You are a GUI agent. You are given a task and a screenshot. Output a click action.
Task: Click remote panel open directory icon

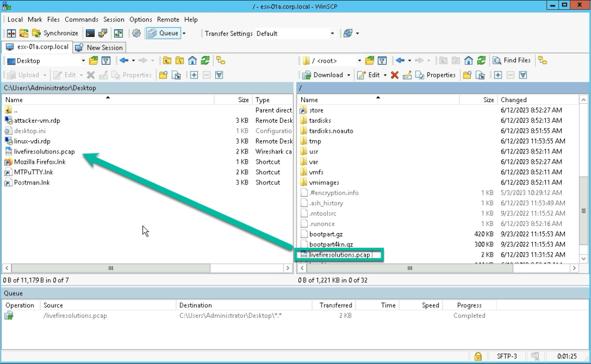370,61
